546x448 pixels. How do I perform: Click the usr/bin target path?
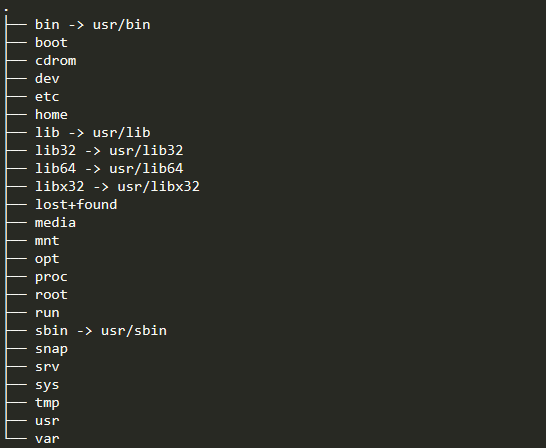point(122,25)
